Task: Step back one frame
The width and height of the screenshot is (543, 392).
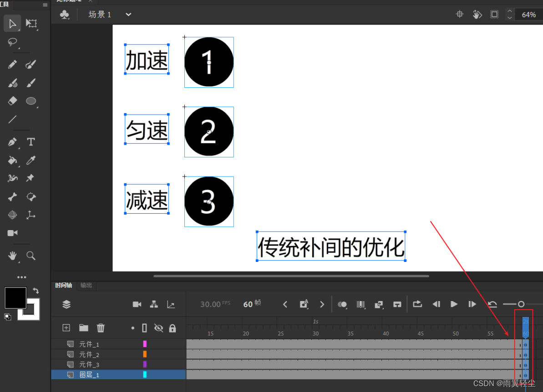Action: tap(436, 304)
